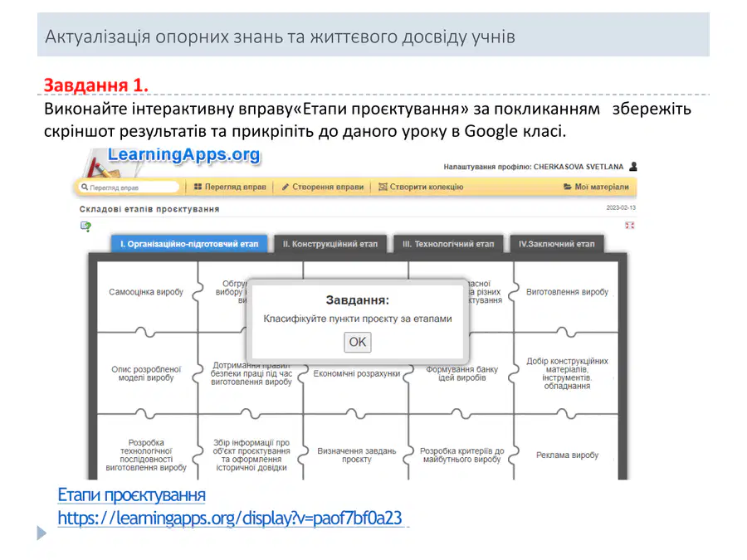Click the Збір інформації про об'єкт piece
The image size is (747, 560).
pyautogui.click(x=251, y=455)
